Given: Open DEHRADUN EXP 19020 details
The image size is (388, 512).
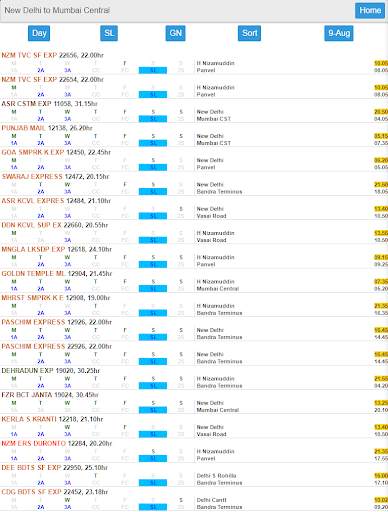Looking at the screenshot, I should (x=51, y=371).
